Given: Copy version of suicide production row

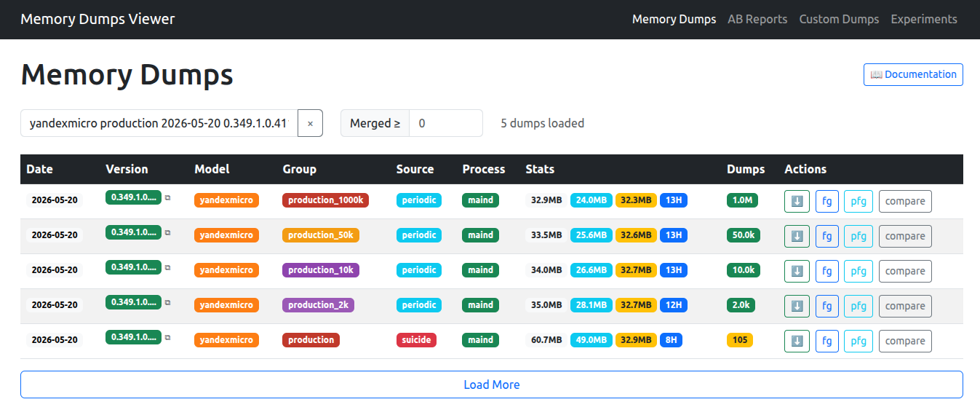Looking at the screenshot, I should tap(168, 337).
